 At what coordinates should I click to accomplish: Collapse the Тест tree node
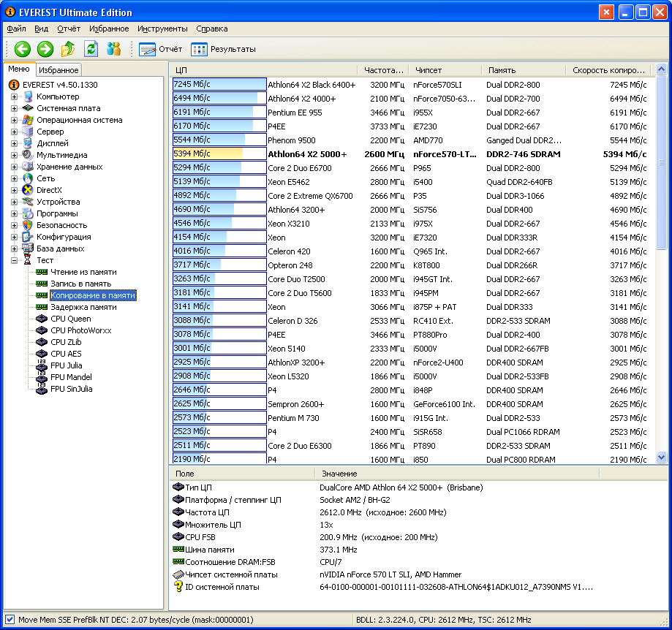point(14,260)
